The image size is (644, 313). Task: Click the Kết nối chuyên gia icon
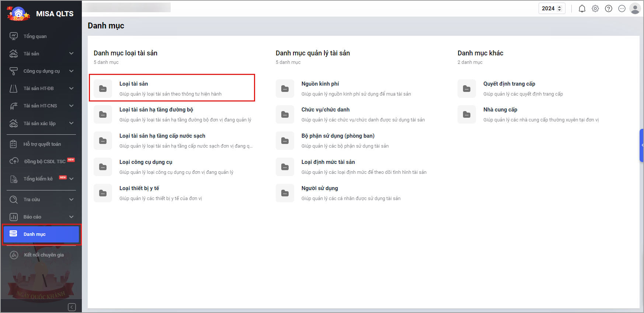[14, 255]
